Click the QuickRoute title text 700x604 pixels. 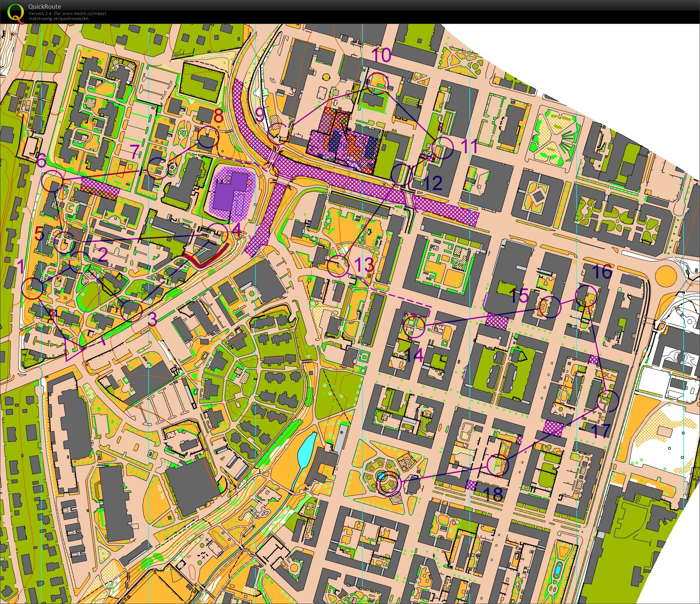click(45, 7)
